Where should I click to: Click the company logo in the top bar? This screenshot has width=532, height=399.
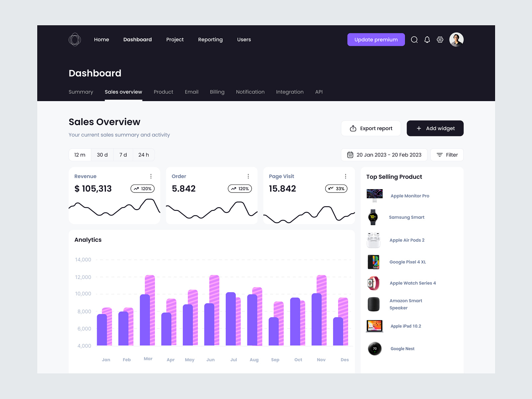point(74,40)
